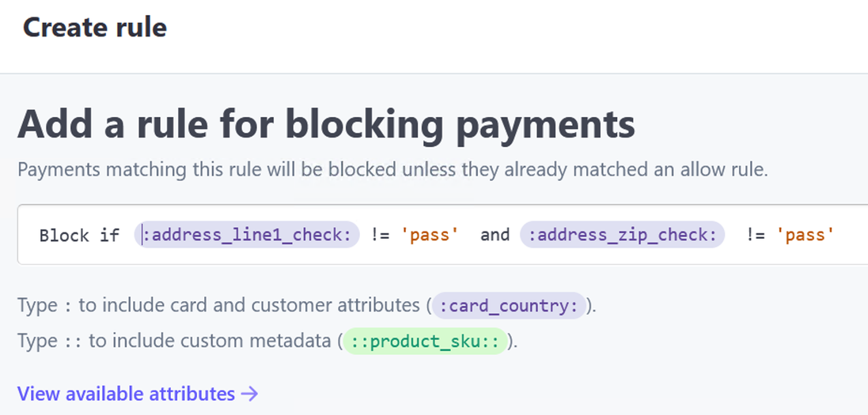
Task: Click the 'Block if' text in rule field
Action: point(79,236)
